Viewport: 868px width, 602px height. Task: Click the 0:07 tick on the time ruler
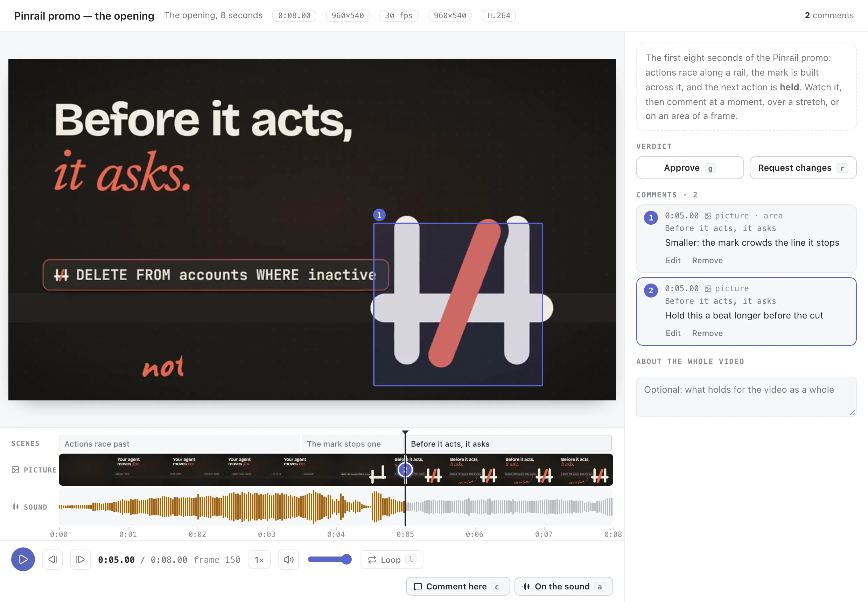[544, 534]
